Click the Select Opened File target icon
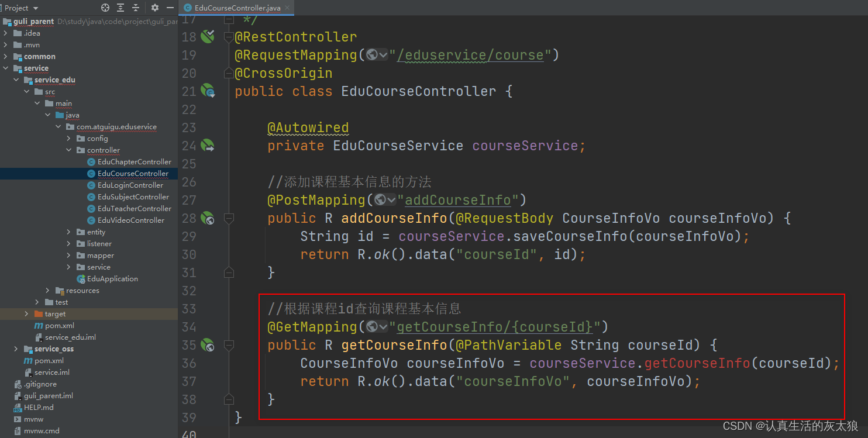Viewport: 868px width, 438px height. tap(105, 8)
